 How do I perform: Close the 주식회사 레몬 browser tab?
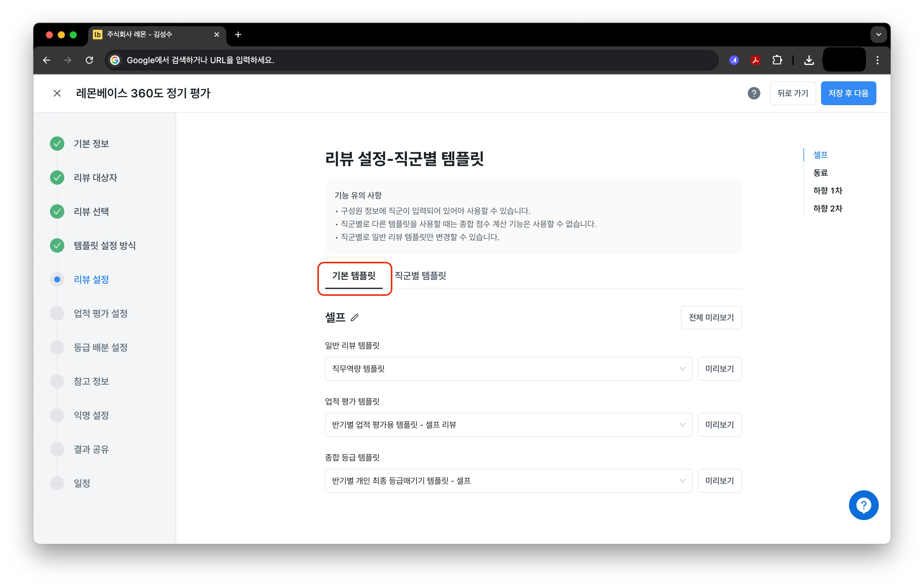tap(217, 35)
